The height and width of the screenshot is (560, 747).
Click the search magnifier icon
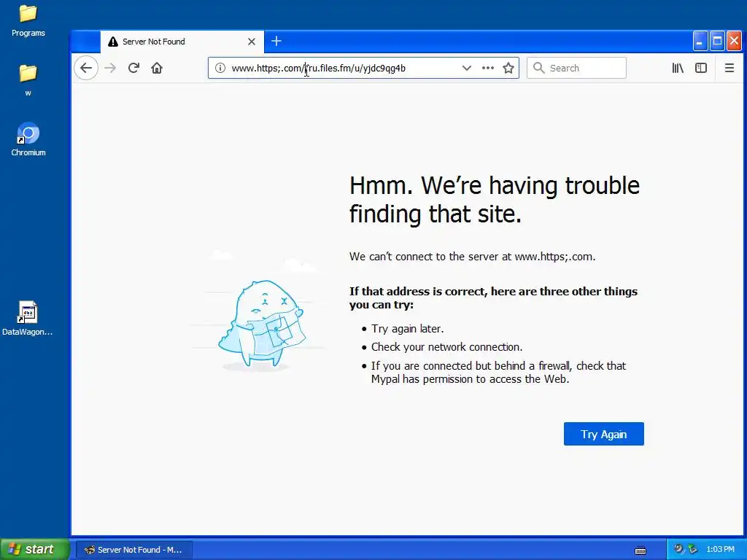pyautogui.click(x=539, y=68)
